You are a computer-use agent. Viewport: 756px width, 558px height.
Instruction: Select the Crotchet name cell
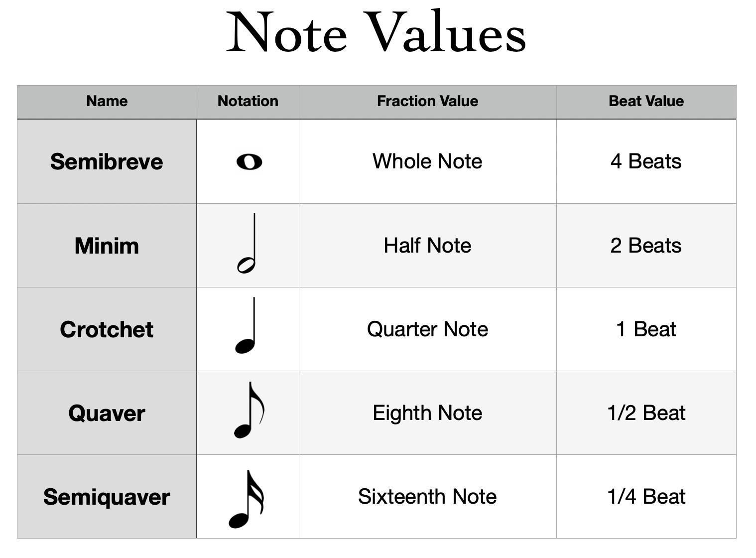107,329
